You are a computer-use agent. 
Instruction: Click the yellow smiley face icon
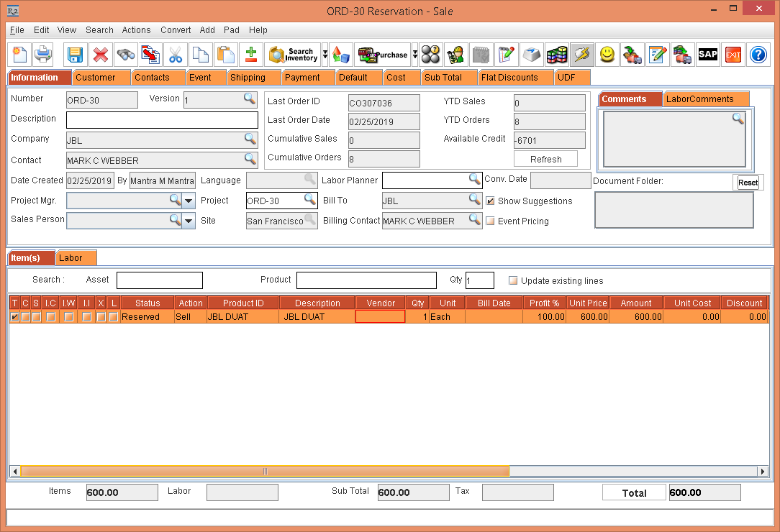click(607, 54)
